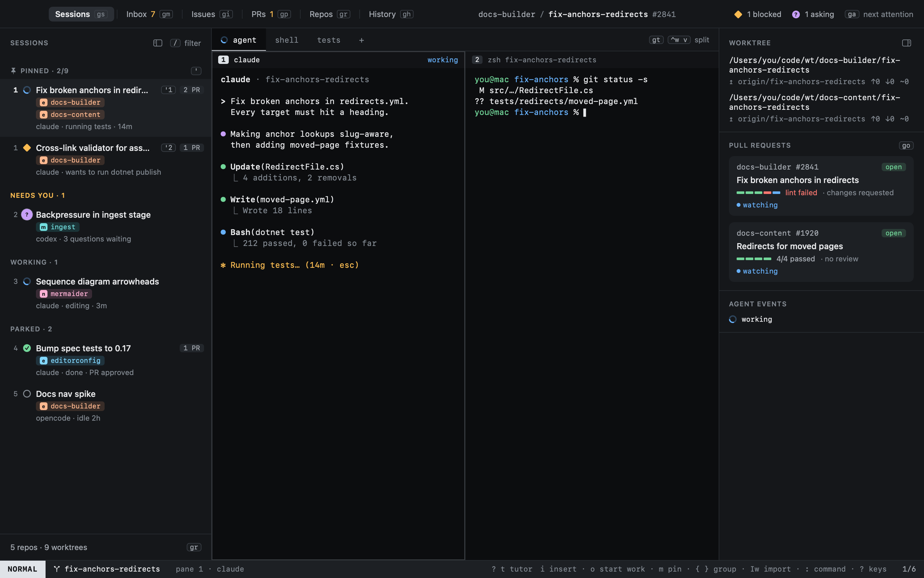
Task: Click the Running tests status line
Action: point(290,265)
